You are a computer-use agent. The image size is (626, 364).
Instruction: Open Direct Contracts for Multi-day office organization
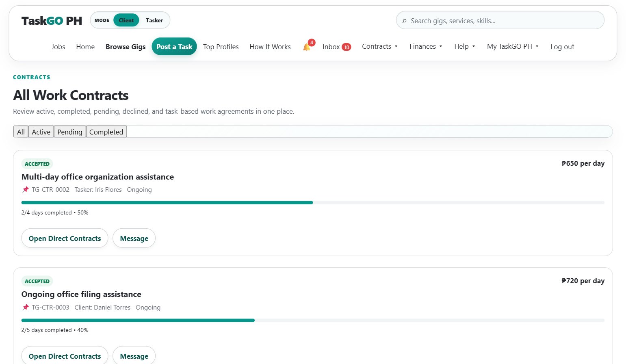[65, 238]
